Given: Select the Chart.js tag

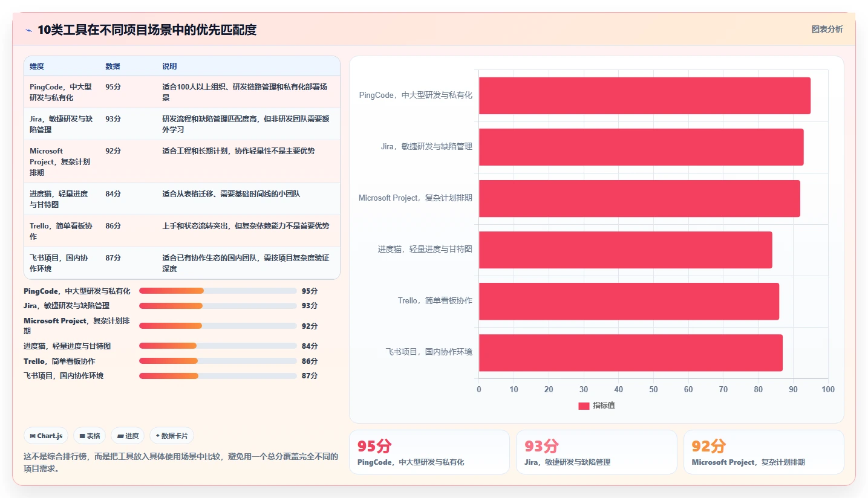Looking at the screenshot, I should coord(46,436).
